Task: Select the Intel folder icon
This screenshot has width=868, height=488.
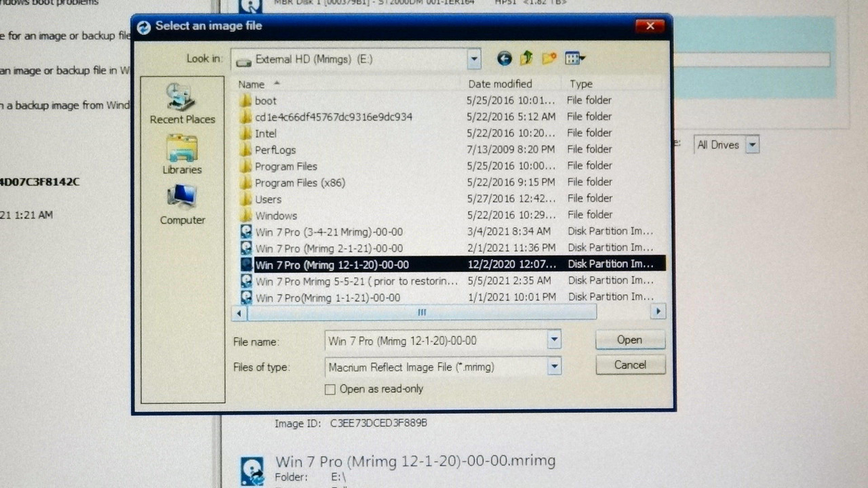Action: coord(246,134)
